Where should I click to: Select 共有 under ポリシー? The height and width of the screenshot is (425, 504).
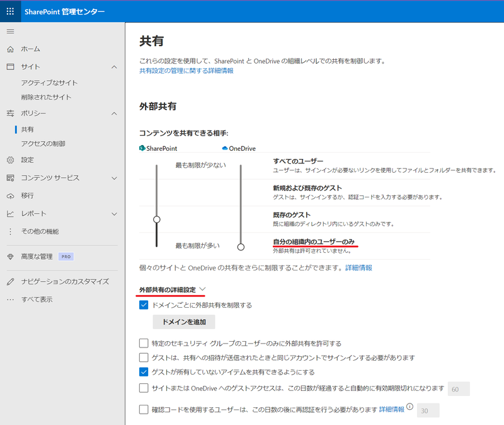point(27,129)
